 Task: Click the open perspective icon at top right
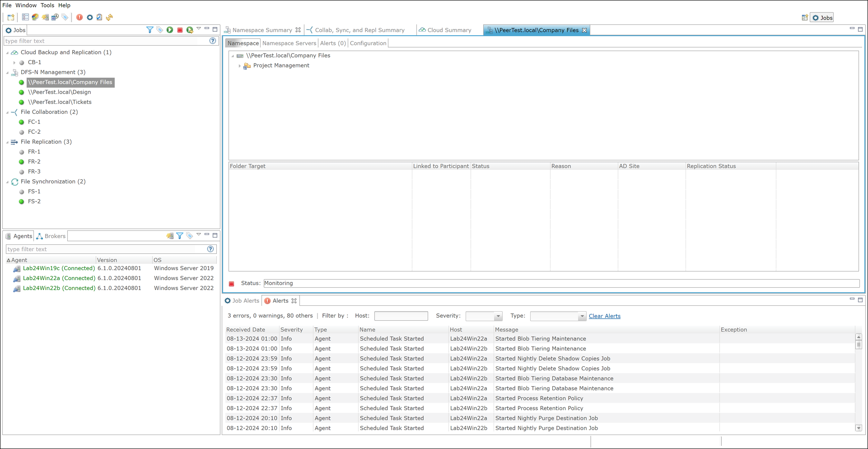click(x=805, y=18)
